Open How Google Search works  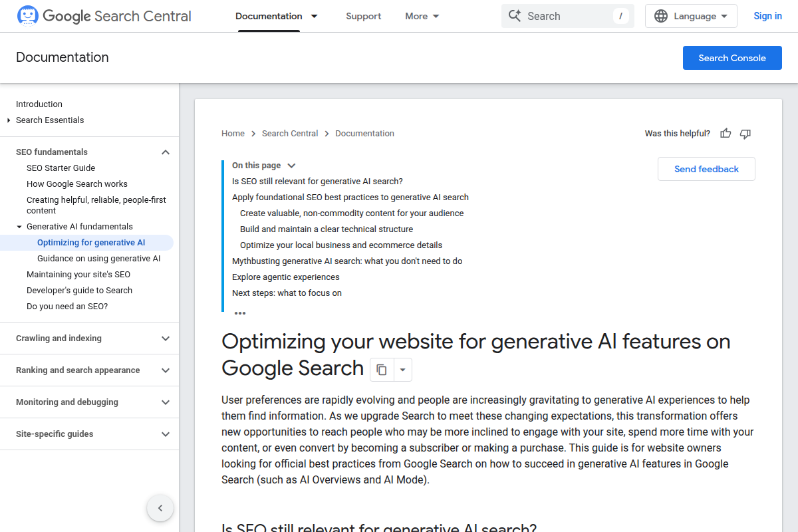[x=77, y=184]
